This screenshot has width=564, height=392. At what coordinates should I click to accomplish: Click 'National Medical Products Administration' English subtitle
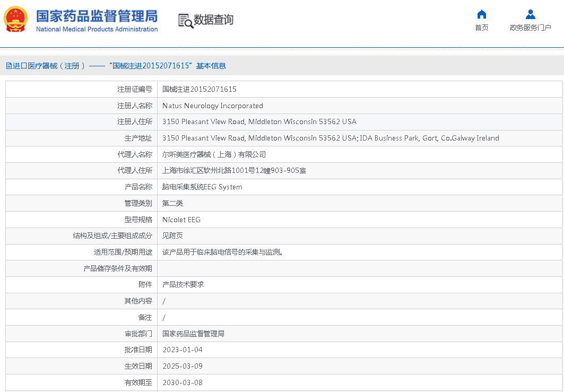click(97, 29)
